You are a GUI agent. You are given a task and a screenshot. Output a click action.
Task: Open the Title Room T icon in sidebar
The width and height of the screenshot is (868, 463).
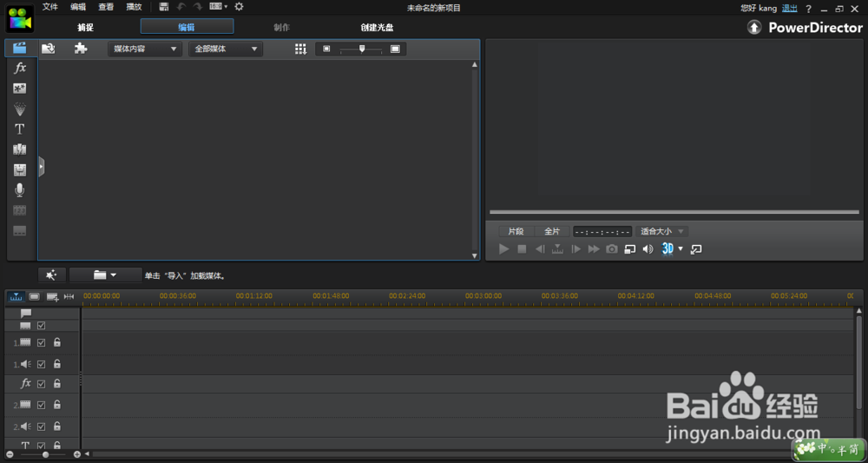tap(20, 129)
